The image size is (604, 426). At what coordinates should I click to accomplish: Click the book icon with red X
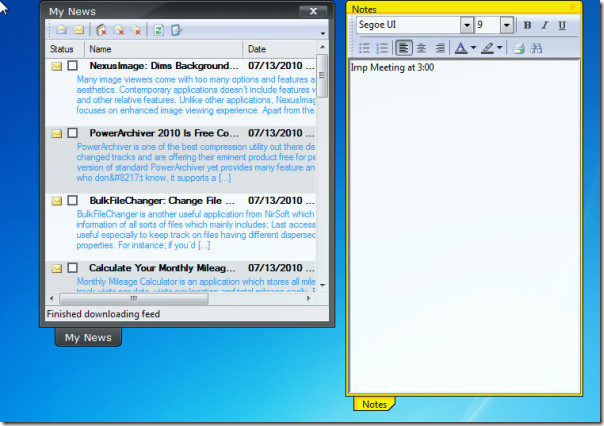coord(101,30)
